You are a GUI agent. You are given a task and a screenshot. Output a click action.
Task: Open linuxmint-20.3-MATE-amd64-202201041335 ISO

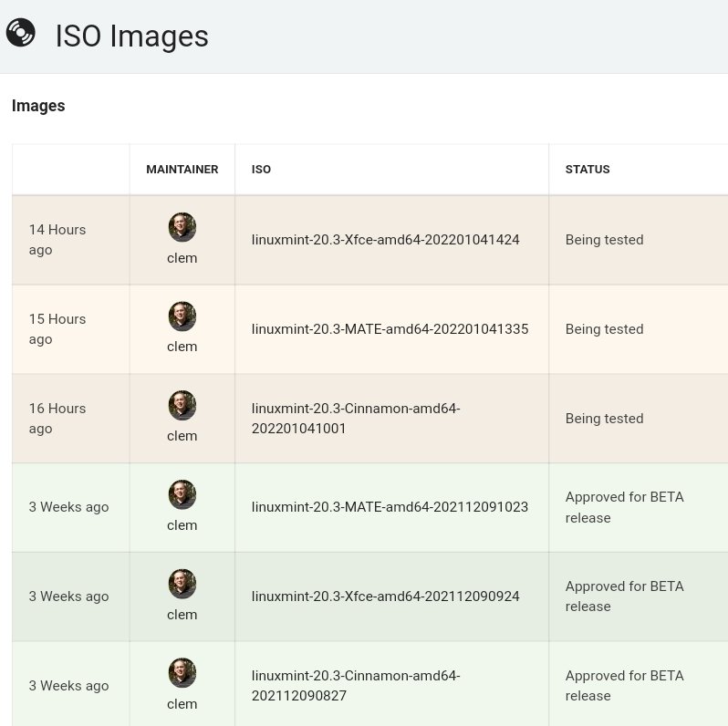(390, 329)
